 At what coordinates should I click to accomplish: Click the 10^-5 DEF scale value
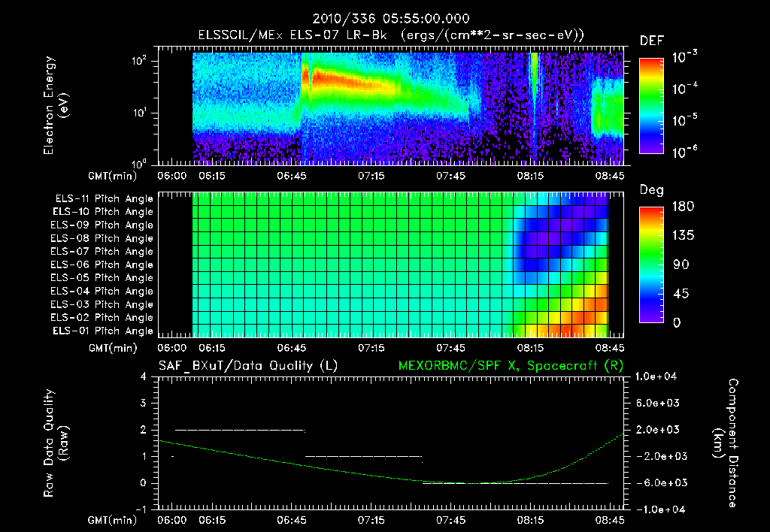coord(685,120)
